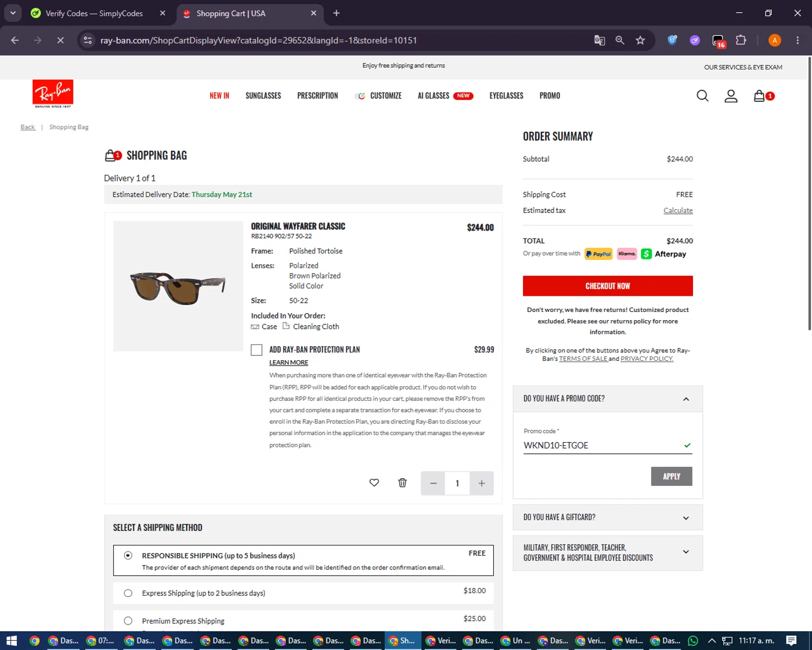Image resolution: width=812 pixels, height=650 pixels.
Task: Show hidden system tray icons
Action: click(x=712, y=641)
